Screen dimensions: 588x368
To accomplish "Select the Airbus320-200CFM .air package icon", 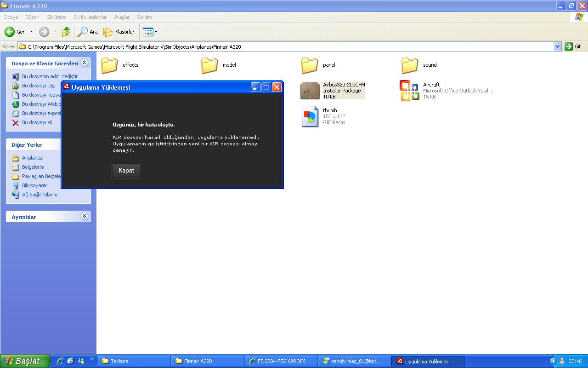I will click(310, 91).
